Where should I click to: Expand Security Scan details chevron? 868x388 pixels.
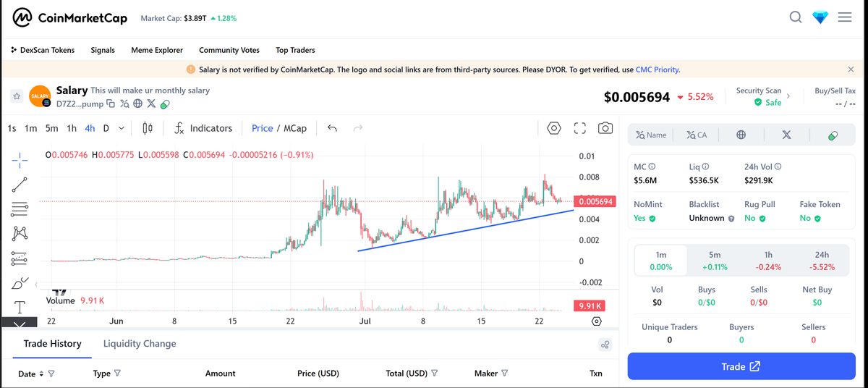click(789, 96)
